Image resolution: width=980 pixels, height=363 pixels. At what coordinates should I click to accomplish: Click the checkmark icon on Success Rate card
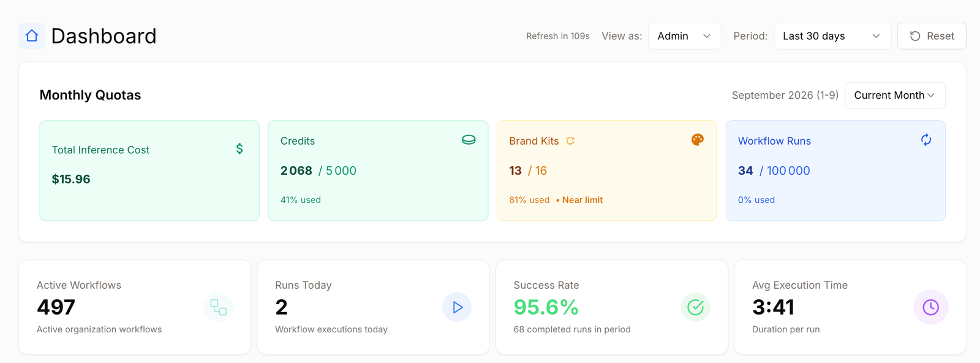point(696,307)
